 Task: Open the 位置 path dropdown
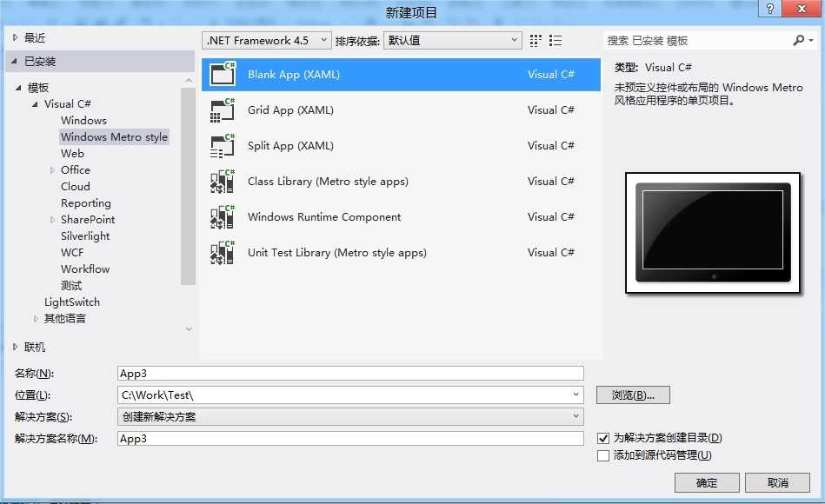(576, 395)
